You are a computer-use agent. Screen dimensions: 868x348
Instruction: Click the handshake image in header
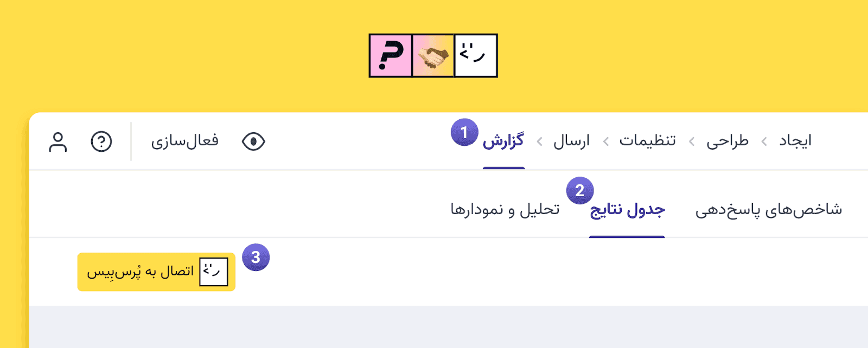tap(433, 56)
